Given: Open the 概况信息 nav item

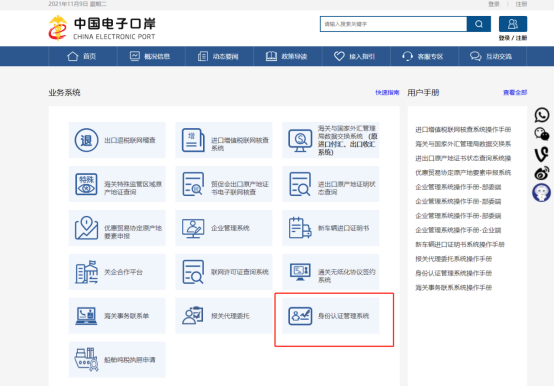Looking at the screenshot, I should click(151, 56).
